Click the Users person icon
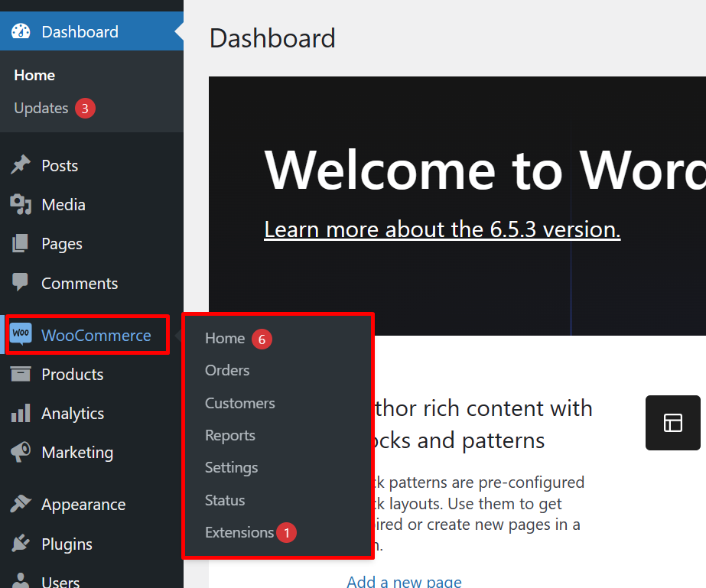The height and width of the screenshot is (588, 706). pyautogui.click(x=20, y=580)
